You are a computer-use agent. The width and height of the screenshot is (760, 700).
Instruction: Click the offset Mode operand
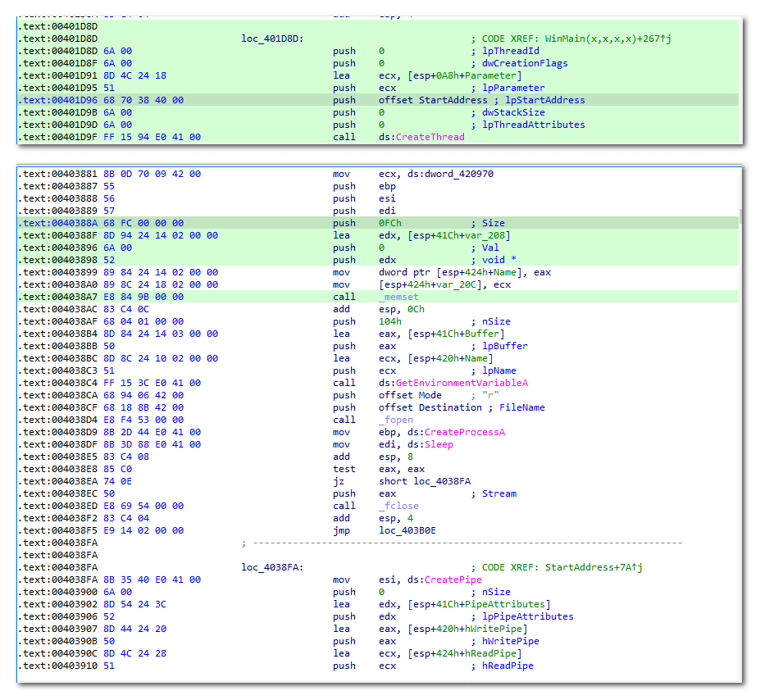click(x=410, y=395)
